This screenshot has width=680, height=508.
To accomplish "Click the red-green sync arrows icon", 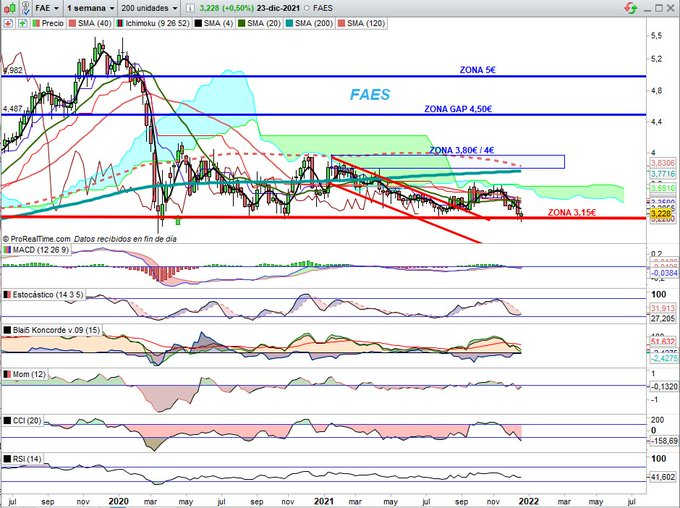I will pyautogui.click(x=630, y=8).
